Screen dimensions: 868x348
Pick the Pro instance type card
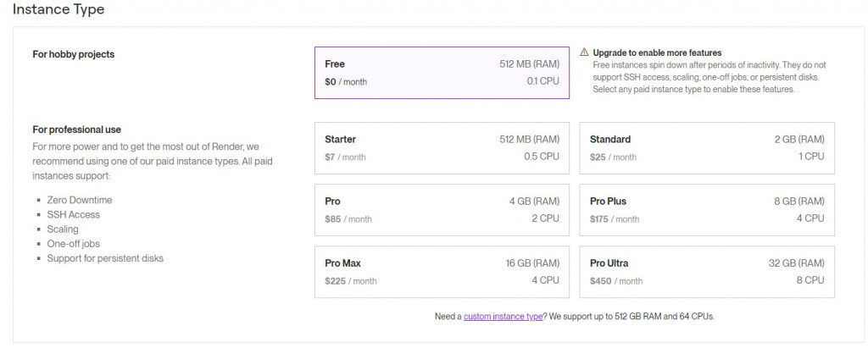[442, 210]
